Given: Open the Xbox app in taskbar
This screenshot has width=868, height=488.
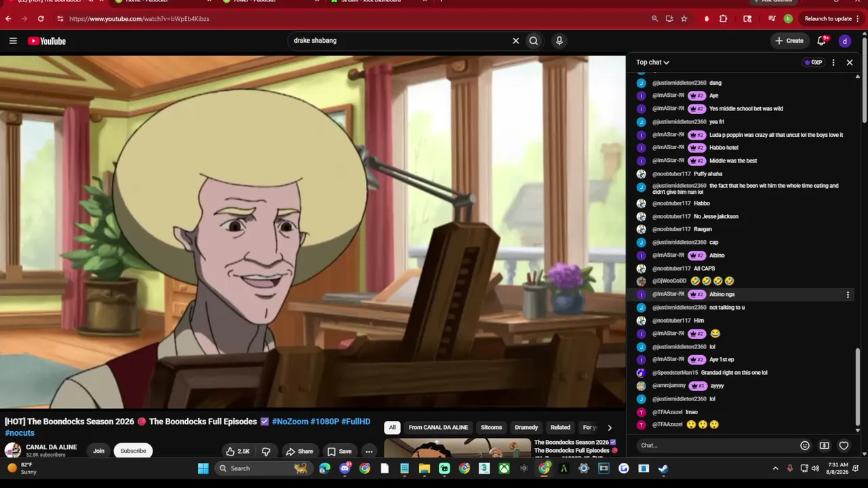Looking at the screenshot, I should [504, 468].
